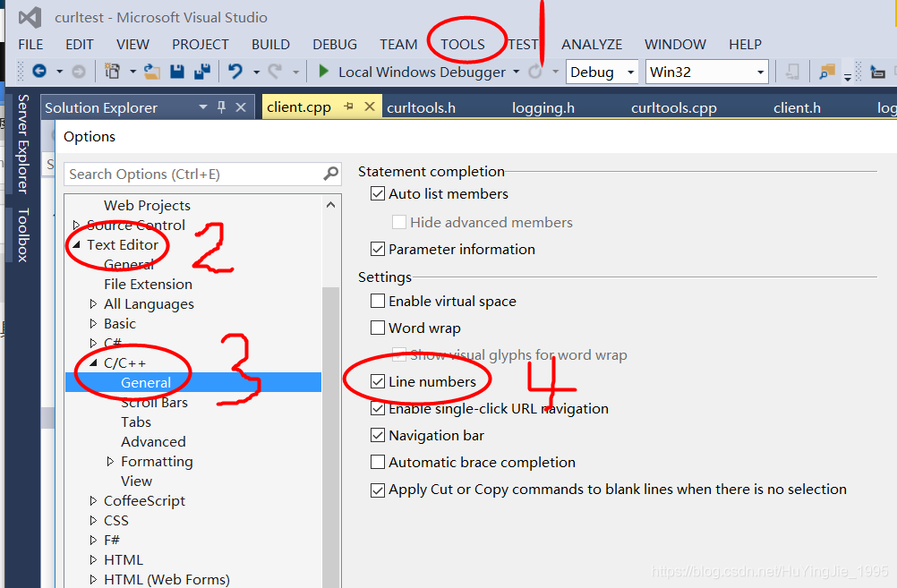Close the client.cpp tab
This screenshot has width=897, height=588.
tap(370, 107)
